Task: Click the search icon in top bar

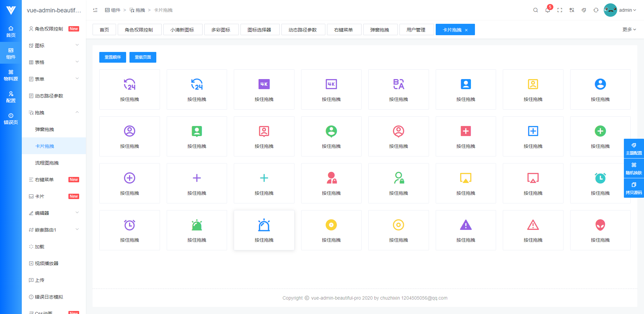Action: point(536,10)
